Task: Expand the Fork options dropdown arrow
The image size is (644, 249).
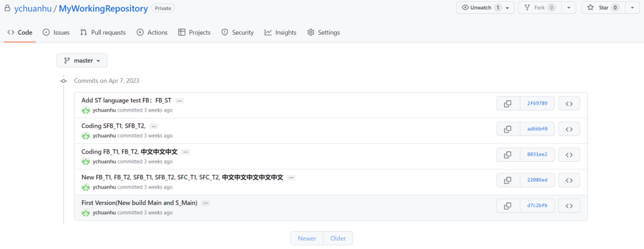Action: [x=570, y=8]
